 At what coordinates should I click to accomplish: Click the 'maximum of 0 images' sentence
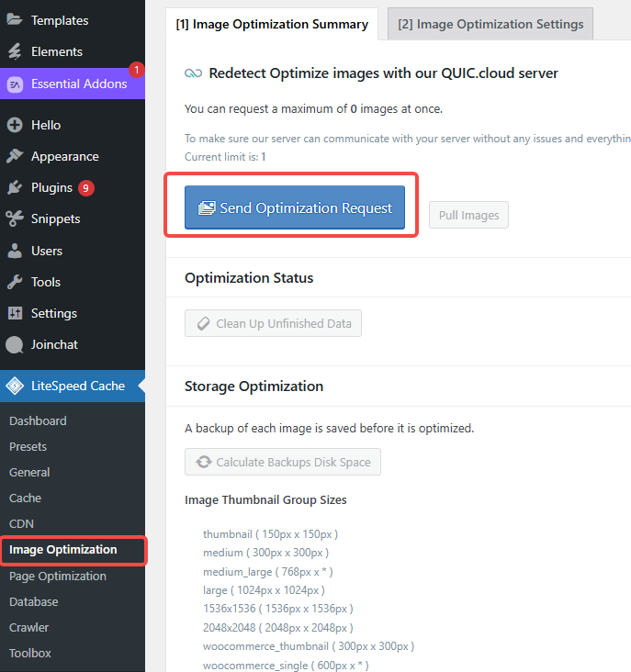(313, 109)
